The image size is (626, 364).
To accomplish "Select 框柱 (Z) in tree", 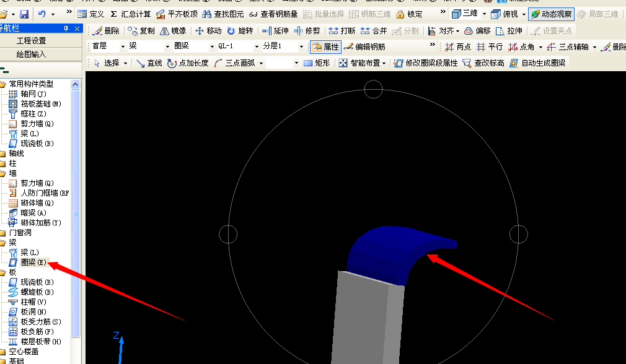I will pos(27,114).
